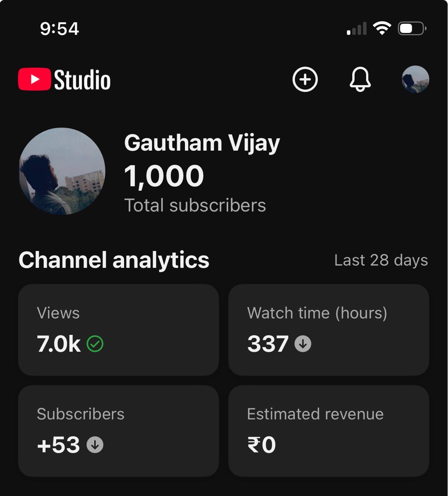
Task: Tap the 1,000 total subscribers count
Action: coord(164,176)
